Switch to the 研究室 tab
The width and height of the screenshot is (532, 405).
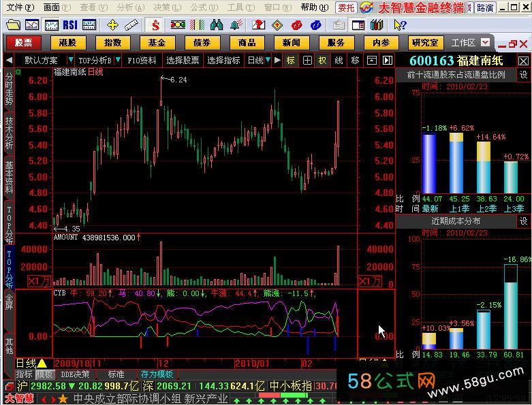click(425, 43)
